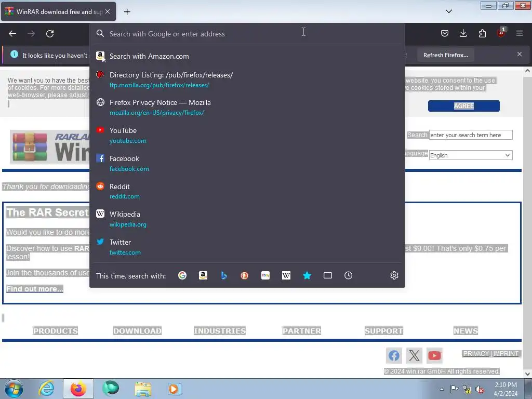Open Directory Listing /pub/firefox/releases/ suggestion
Viewport: 532px width, 399px height.
(x=247, y=79)
